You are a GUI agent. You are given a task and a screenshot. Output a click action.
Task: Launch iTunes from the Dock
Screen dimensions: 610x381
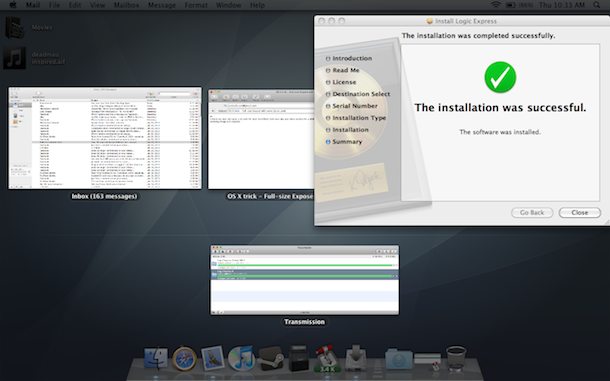pyautogui.click(x=241, y=358)
